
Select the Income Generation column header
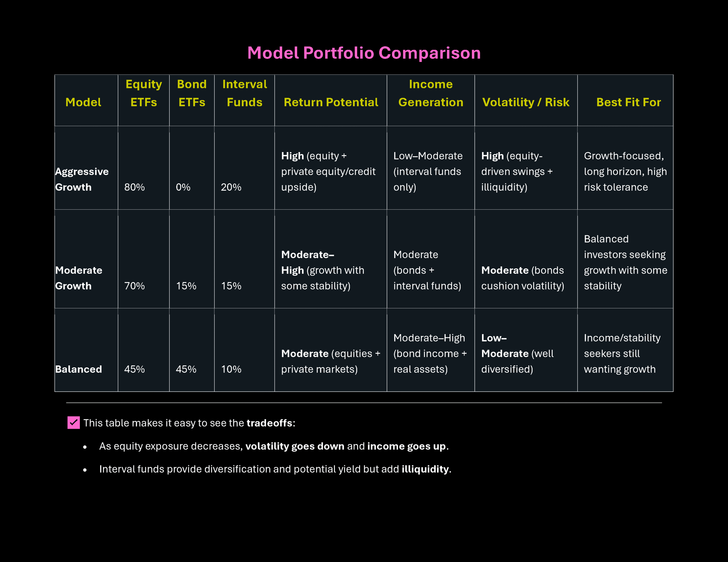431,93
